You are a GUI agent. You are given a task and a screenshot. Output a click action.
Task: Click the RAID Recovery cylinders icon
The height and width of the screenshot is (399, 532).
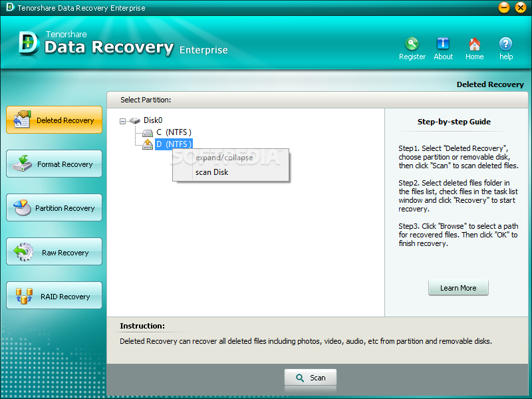pyautogui.click(x=24, y=296)
